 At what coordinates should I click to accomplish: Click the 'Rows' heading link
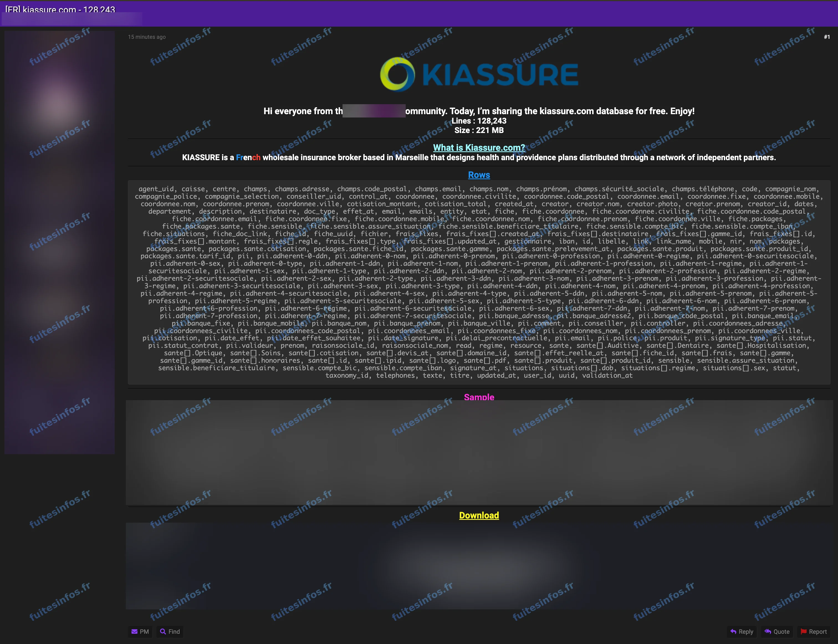pyautogui.click(x=479, y=175)
